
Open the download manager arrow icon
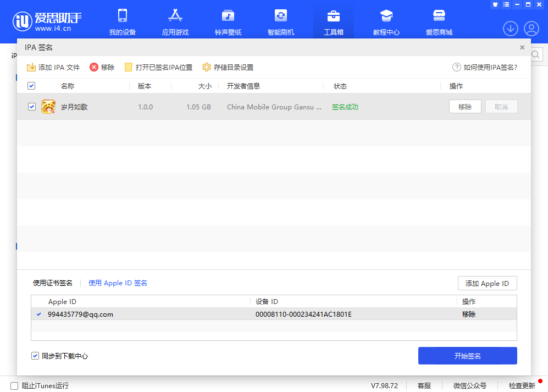[510, 29]
